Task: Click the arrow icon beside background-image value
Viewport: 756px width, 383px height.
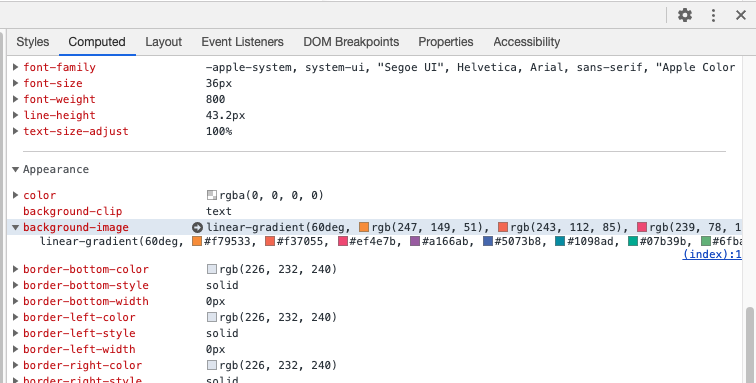Action: [197, 227]
